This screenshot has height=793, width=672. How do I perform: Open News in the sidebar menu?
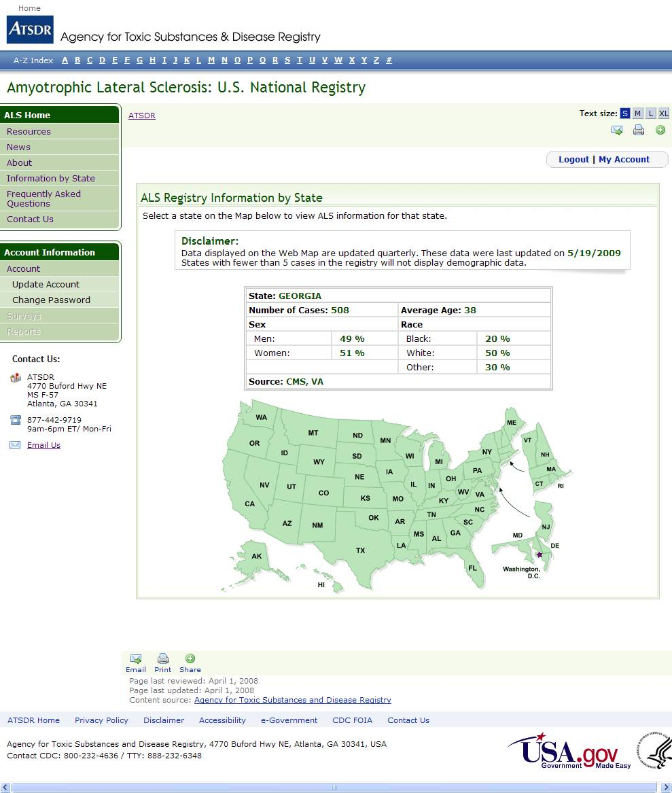pyautogui.click(x=59, y=147)
